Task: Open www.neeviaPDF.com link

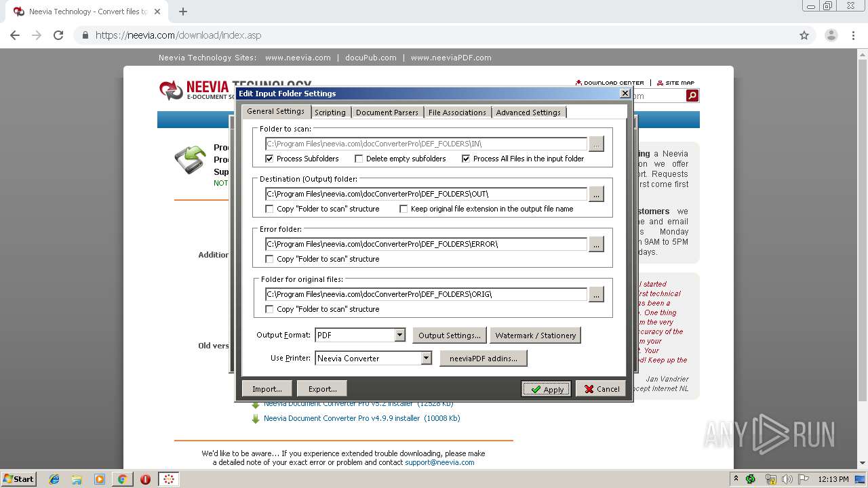Action: tap(451, 58)
